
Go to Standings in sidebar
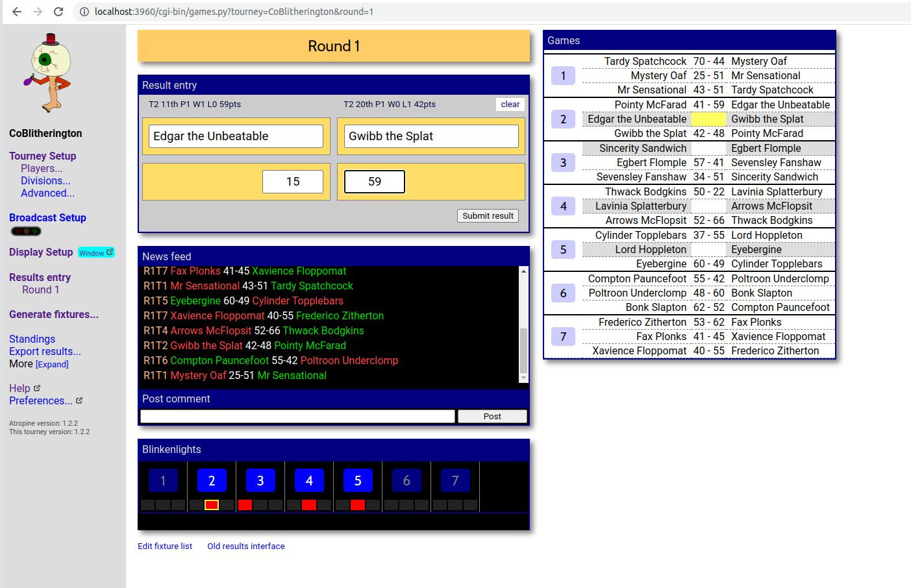point(32,339)
